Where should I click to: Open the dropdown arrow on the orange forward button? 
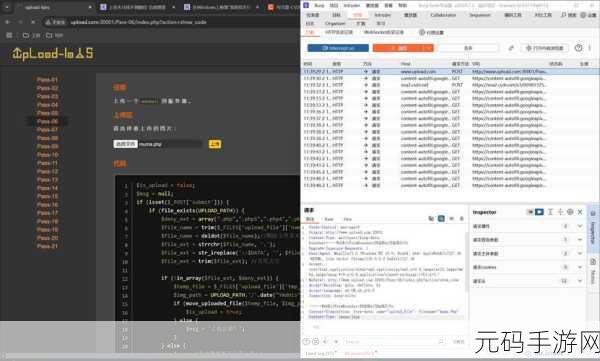428,48
